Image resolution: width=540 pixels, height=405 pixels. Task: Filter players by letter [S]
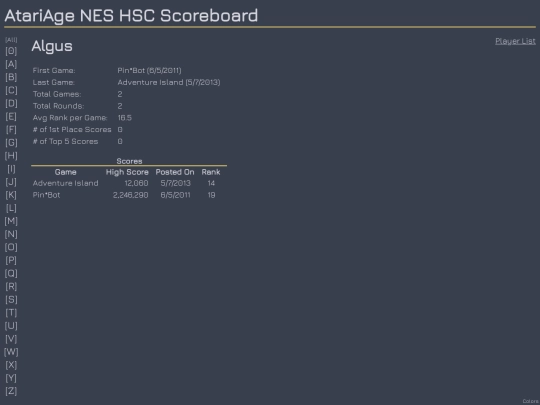coord(11,300)
